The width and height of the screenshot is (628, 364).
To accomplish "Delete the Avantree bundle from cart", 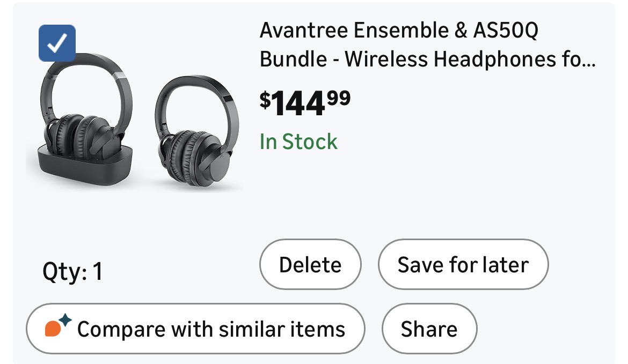I will 310,264.
